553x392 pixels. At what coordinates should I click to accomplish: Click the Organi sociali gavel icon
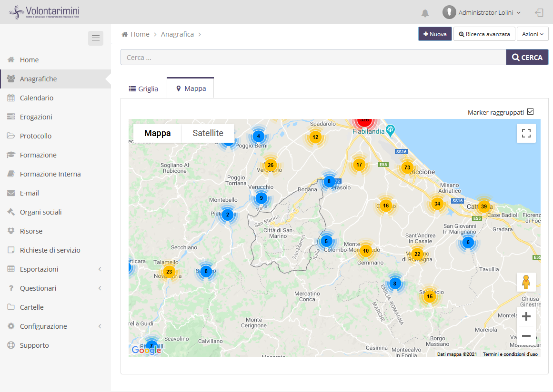click(x=11, y=212)
